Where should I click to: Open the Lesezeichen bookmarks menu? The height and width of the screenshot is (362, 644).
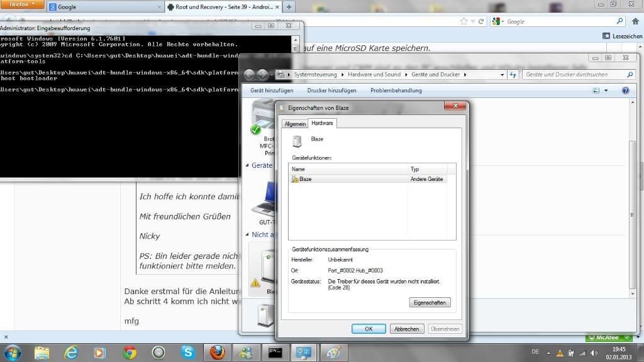click(622, 36)
